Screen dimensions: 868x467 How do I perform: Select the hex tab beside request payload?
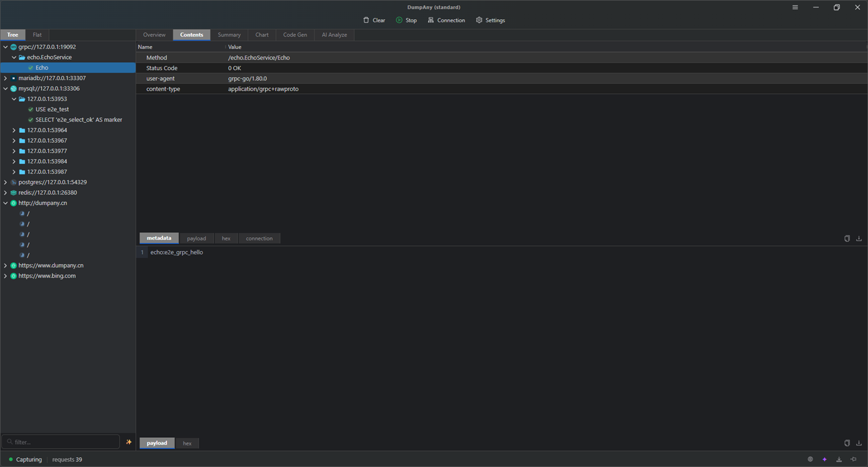(226, 238)
